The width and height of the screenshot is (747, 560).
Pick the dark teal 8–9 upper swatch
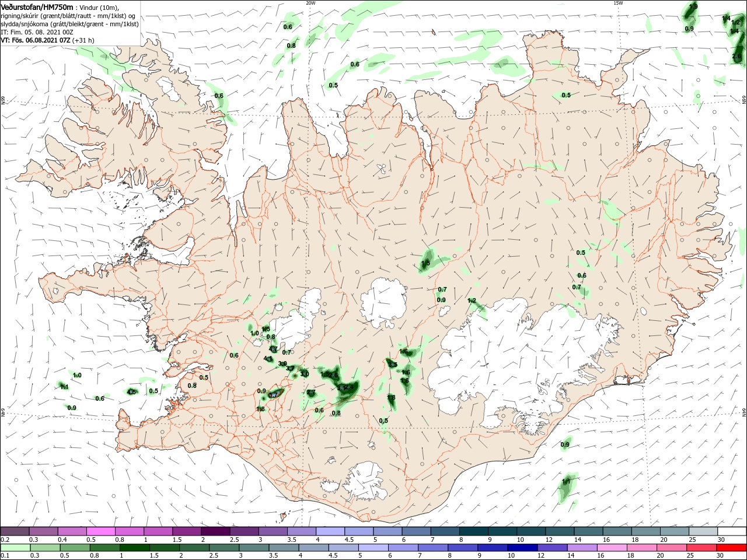(473, 531)
